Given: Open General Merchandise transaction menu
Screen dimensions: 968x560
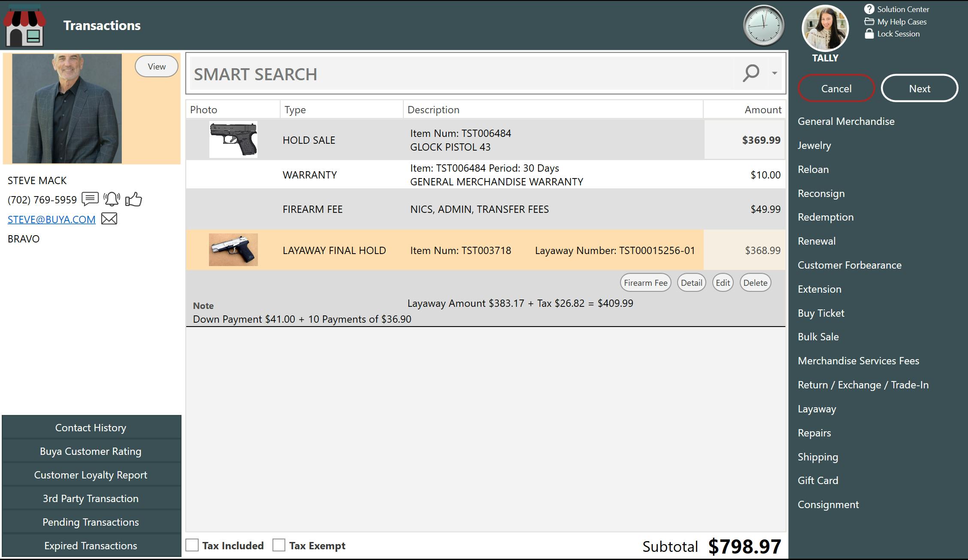Looking at the screenshot, I should (846, 121).
